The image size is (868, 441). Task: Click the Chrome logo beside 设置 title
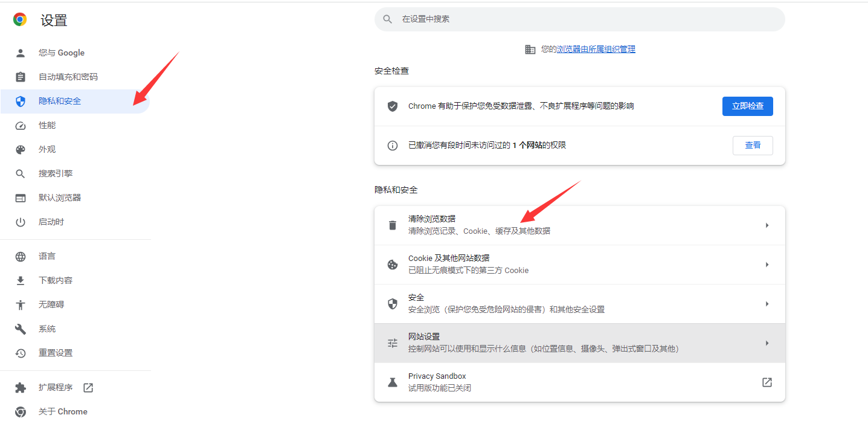(20, 20)
